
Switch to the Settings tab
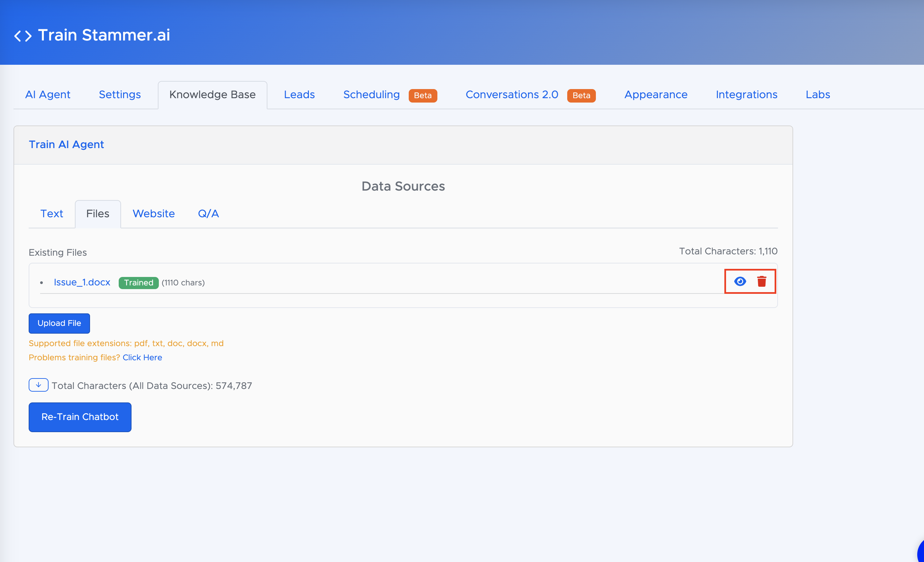coord(120,94)
